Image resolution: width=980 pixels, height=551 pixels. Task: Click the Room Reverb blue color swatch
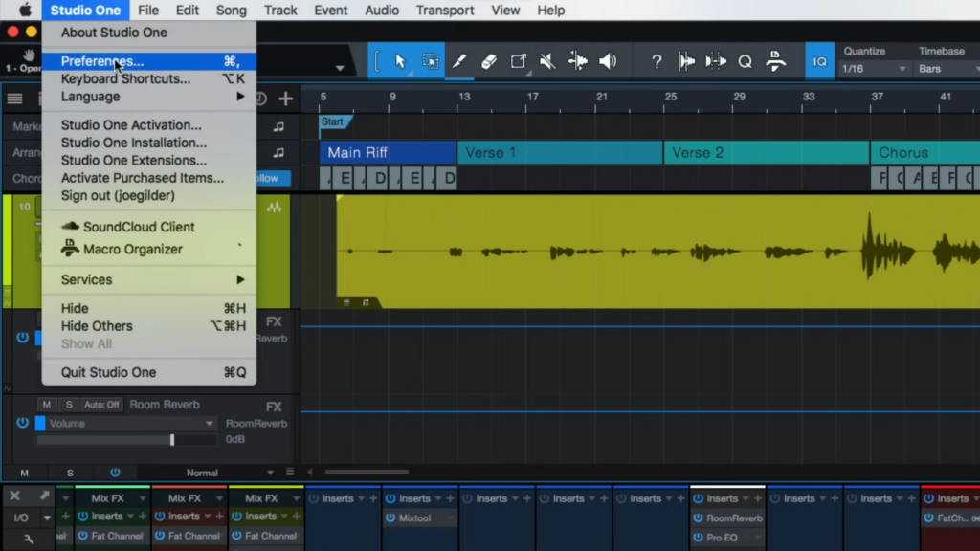pyautogui.click(x=40, y=423)
